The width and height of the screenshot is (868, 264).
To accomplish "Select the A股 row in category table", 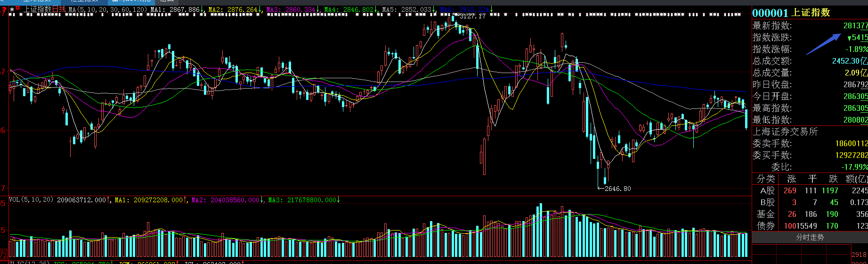I will click(x=767, y=190).
